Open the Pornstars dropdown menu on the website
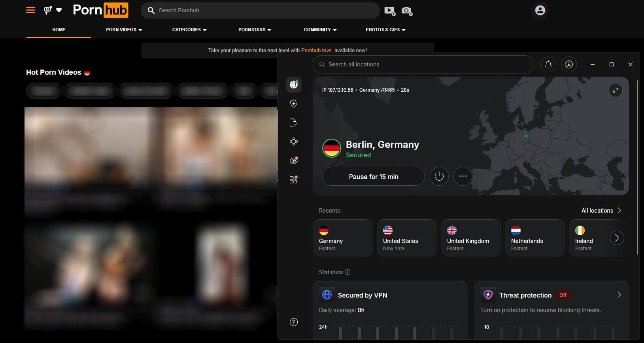This screenshot has height=343, width=644. point(255,30)
